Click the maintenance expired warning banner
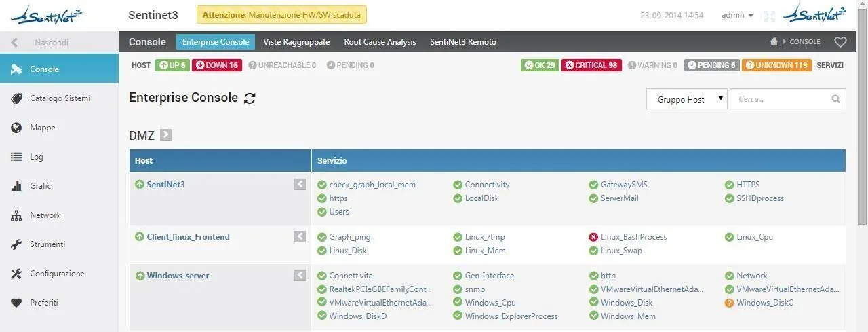 [x=281, y=14]
